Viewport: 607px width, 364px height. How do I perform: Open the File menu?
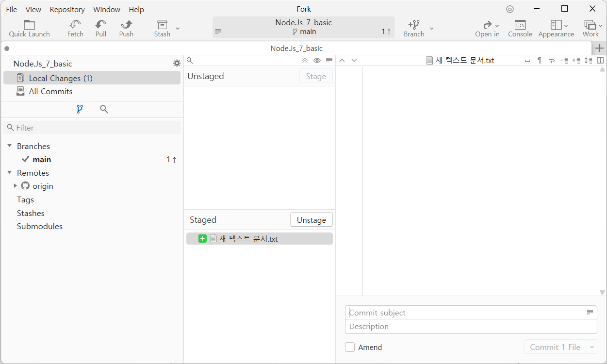tap(12, 9)
